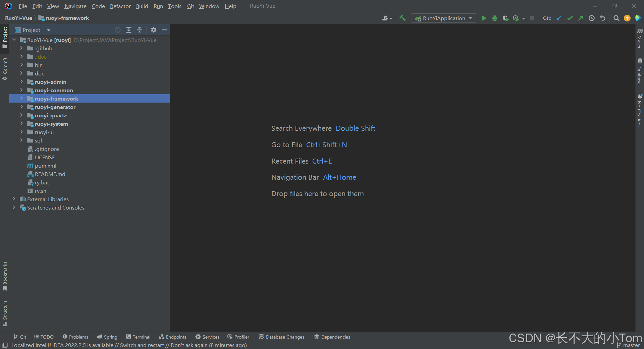Viewport: 644px width, 349px height.
Task: Click the Build Project hammer icon
Action: pos(402,18)
